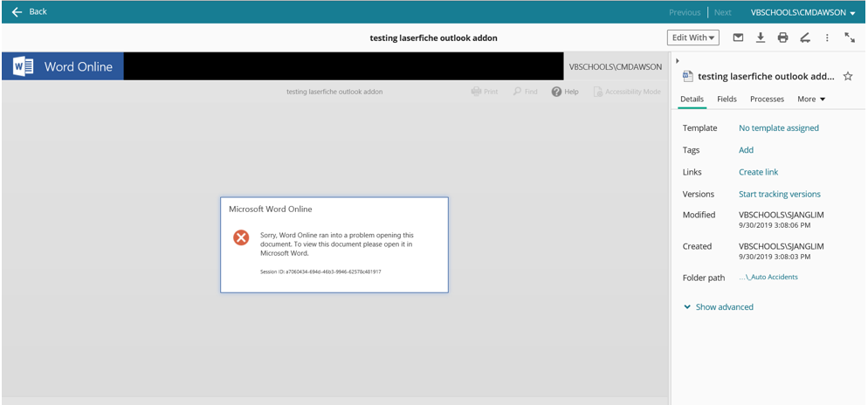Viewport: 868px width, 405px height.
Task: Click the Back text link
Action: pos(38,11)
